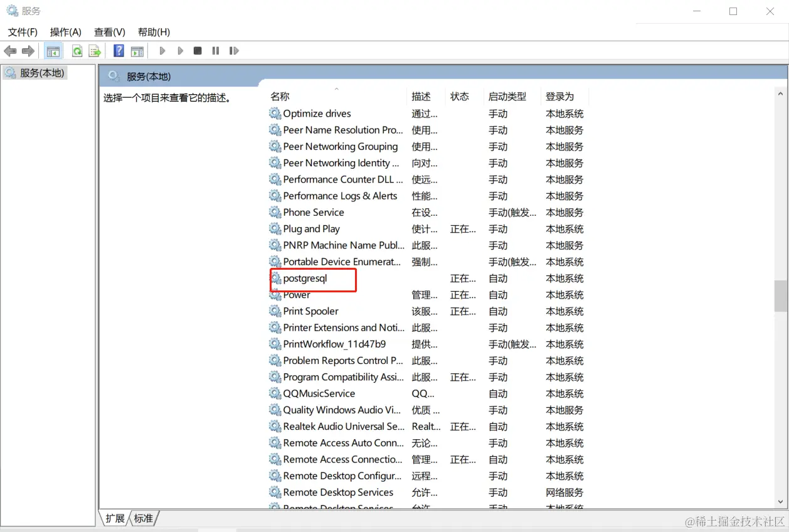Click the scrollbar up arrow in services list
This screenshot has width=789, height=532.
click(x=781, y=94)
